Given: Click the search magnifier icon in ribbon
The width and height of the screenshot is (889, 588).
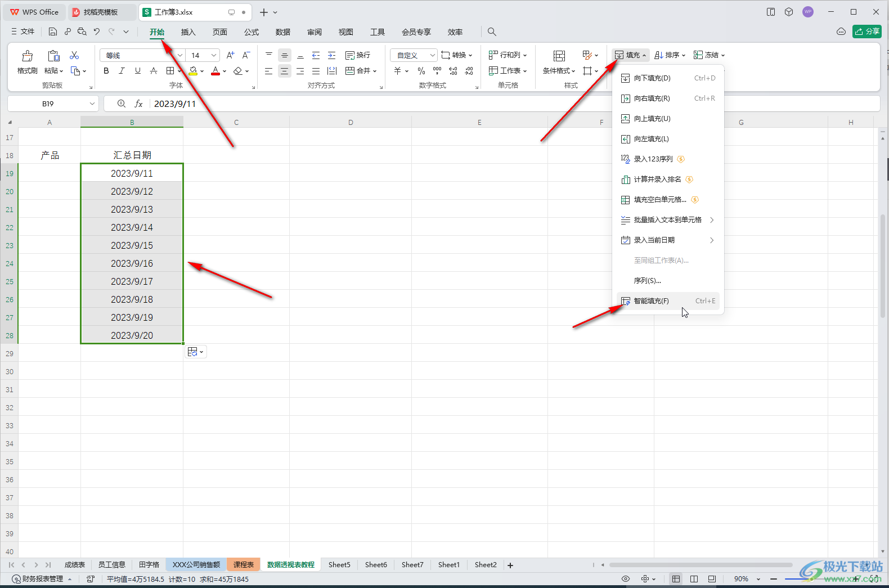Looking at the screenshot, I should [492, 32].
